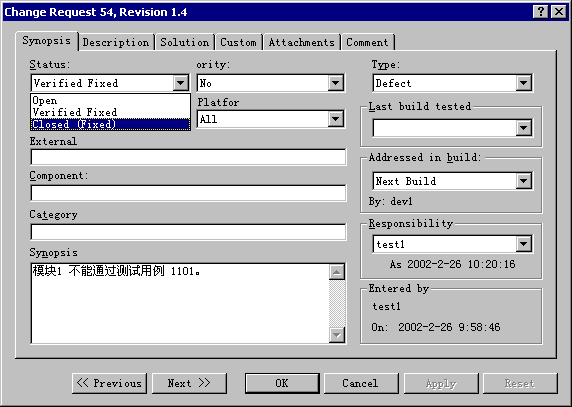This screenshot has width=572, height=407.
Task: Click inside the Category input field
Action: point(188,232)
